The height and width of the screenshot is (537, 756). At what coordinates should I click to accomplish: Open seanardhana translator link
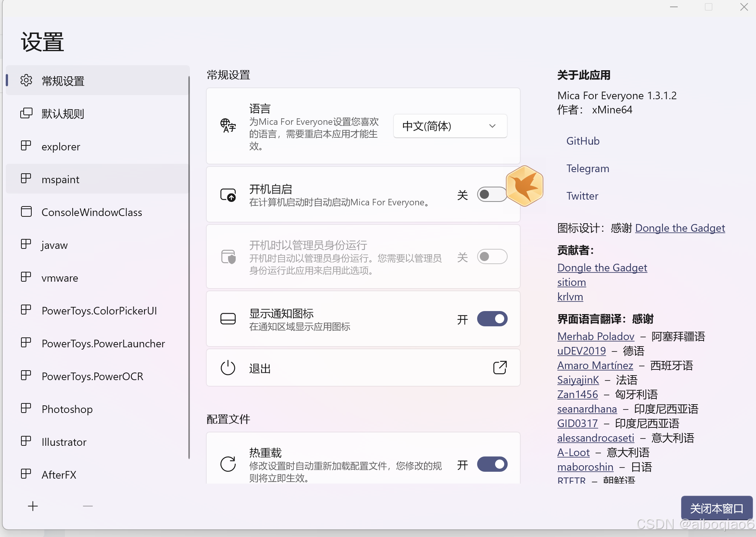click(x=587, y=409)
